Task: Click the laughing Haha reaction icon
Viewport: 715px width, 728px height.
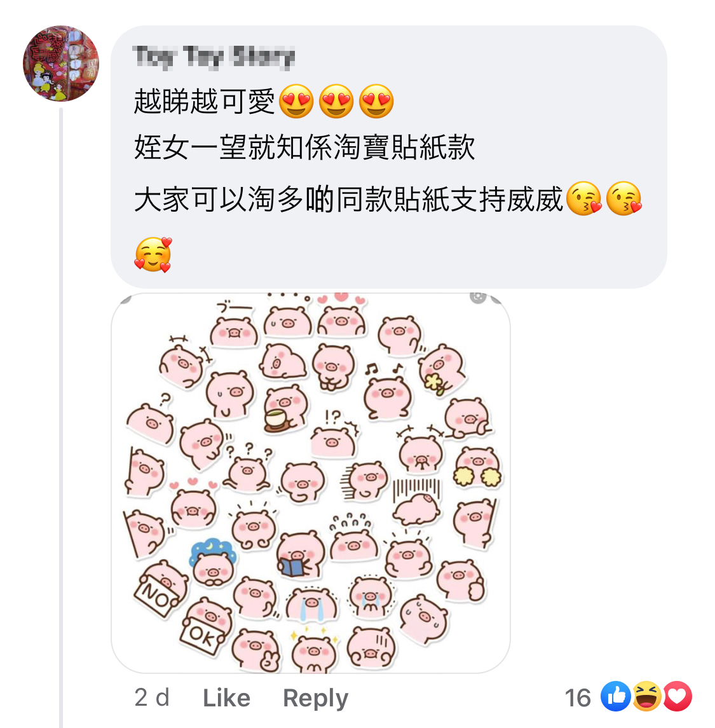Action: coord(647,696)
